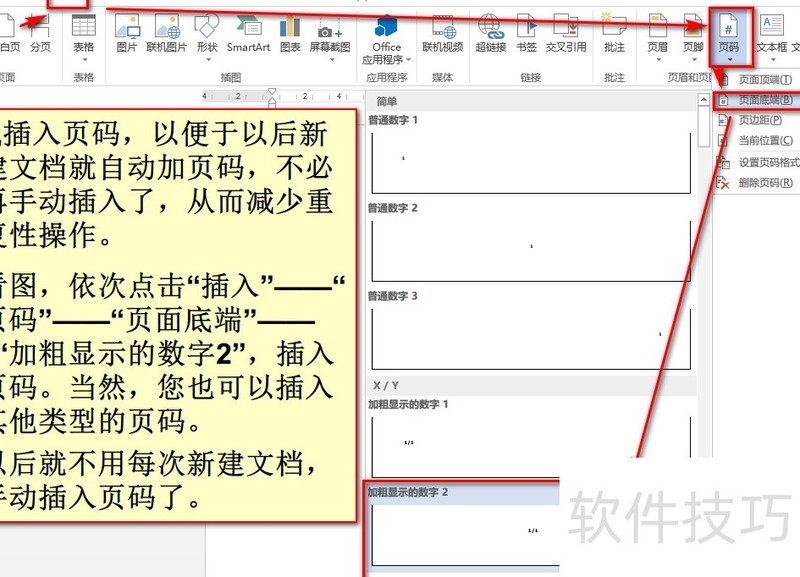This screenshot has width=800, height=577.
Task: Click the X / Y gallery section header
Action: coord(531,385)
